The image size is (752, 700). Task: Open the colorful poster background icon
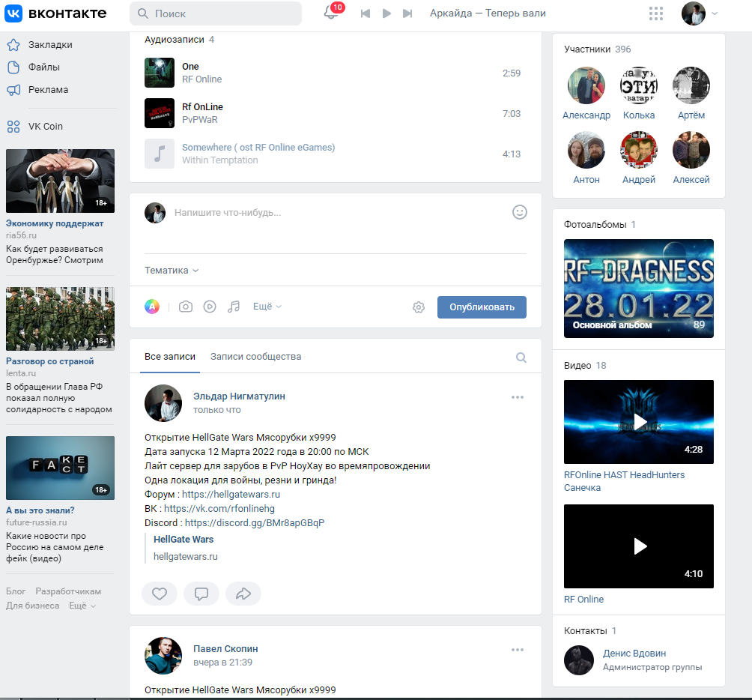pos(152,307)
